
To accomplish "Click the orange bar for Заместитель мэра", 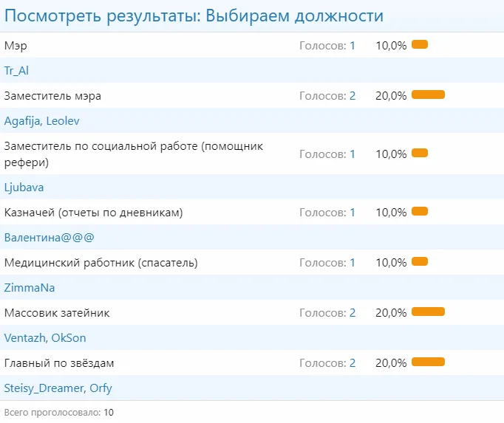I will pyautogui.click(x=428, y=95).
